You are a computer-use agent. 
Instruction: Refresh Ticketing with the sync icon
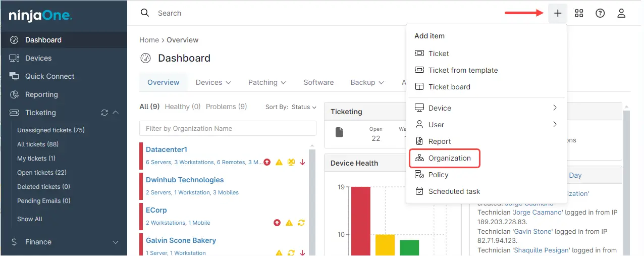(104, 113)
